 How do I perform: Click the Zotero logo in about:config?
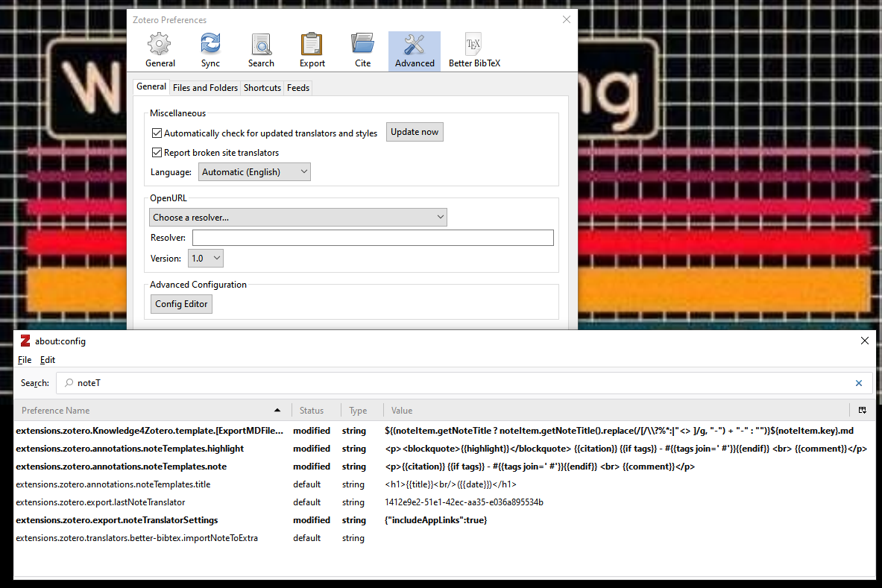tap(25, 341)
